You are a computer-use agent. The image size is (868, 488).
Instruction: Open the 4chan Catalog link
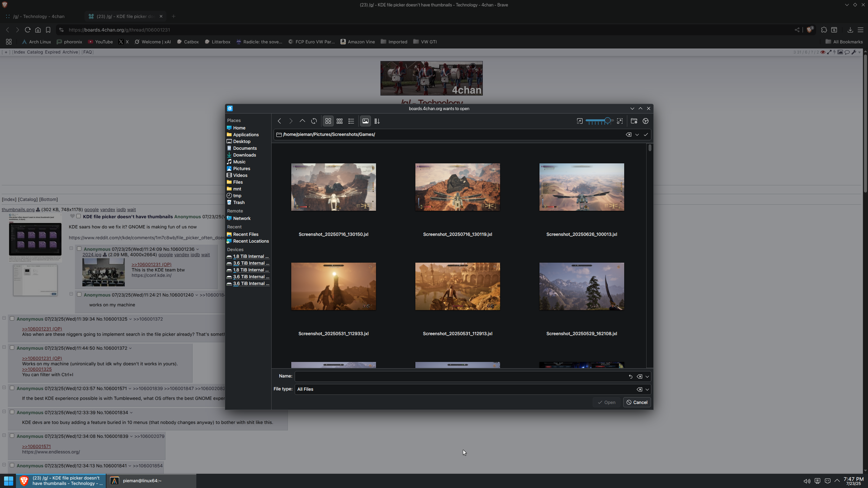[35, 52]
